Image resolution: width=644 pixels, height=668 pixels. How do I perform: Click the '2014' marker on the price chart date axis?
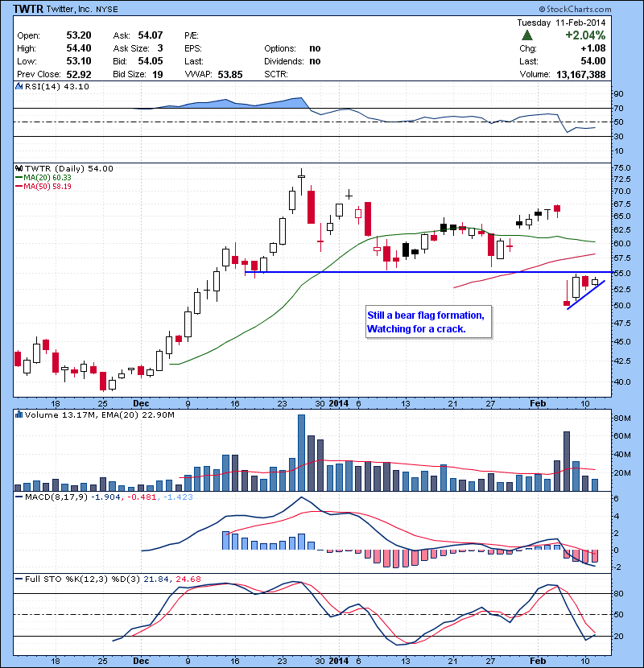pos(340,402)
